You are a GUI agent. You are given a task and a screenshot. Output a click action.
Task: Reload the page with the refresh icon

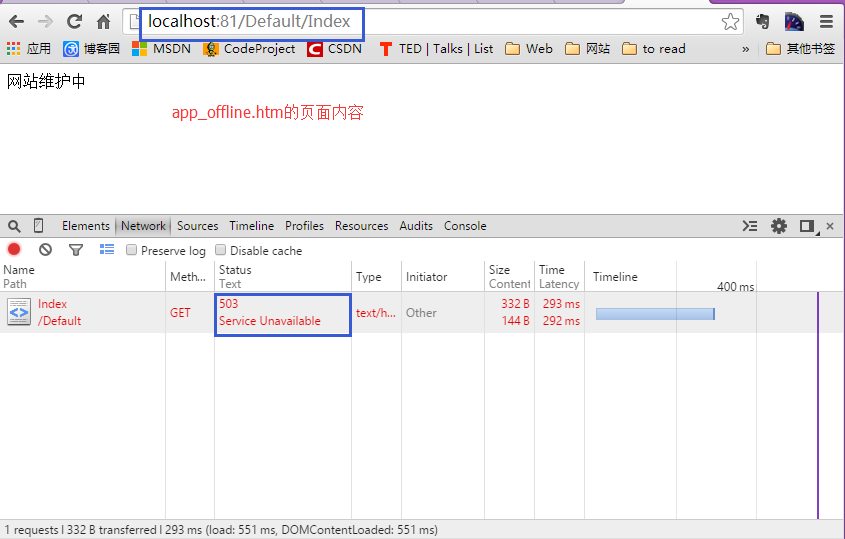74,22
